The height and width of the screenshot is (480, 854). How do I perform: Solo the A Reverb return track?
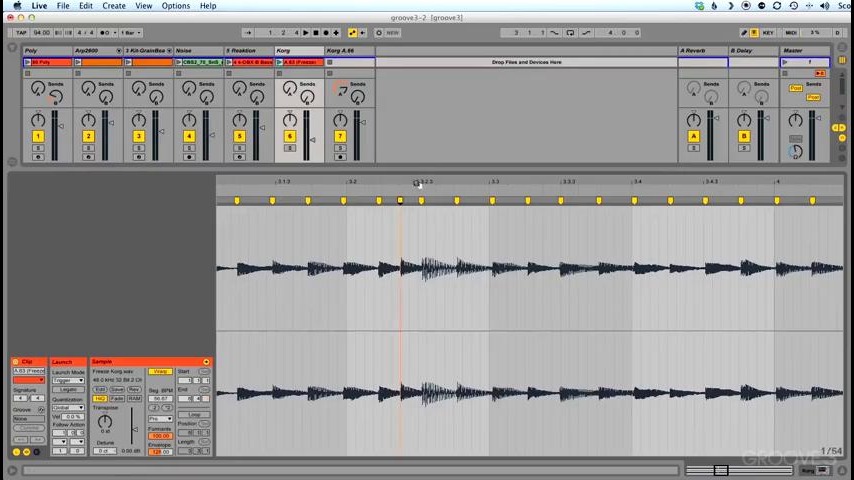tap(694, 149)
